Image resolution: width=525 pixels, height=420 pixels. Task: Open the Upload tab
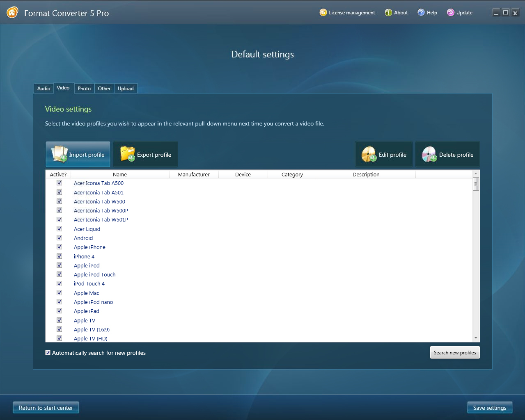126,89
